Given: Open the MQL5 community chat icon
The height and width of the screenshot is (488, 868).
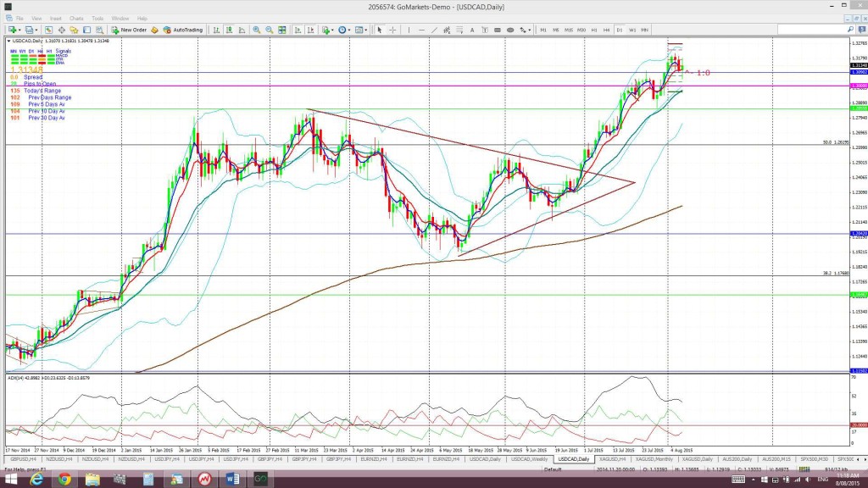Looking at the screenshot, I should point(861,30).
